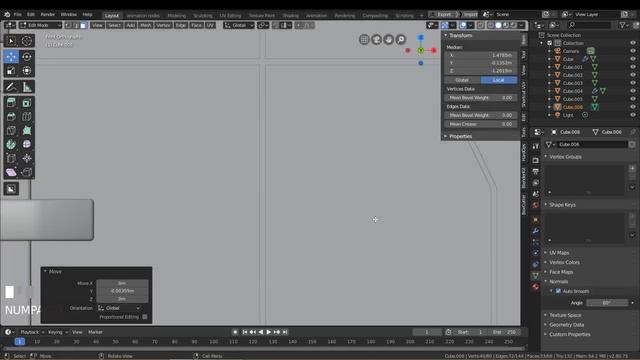Click the Export button
640x360 pixels.
(444, 14)
